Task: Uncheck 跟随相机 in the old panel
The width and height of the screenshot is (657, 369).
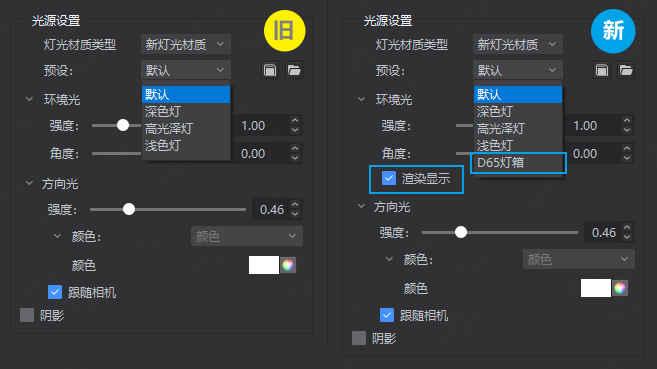Action: tap(55, 292)
